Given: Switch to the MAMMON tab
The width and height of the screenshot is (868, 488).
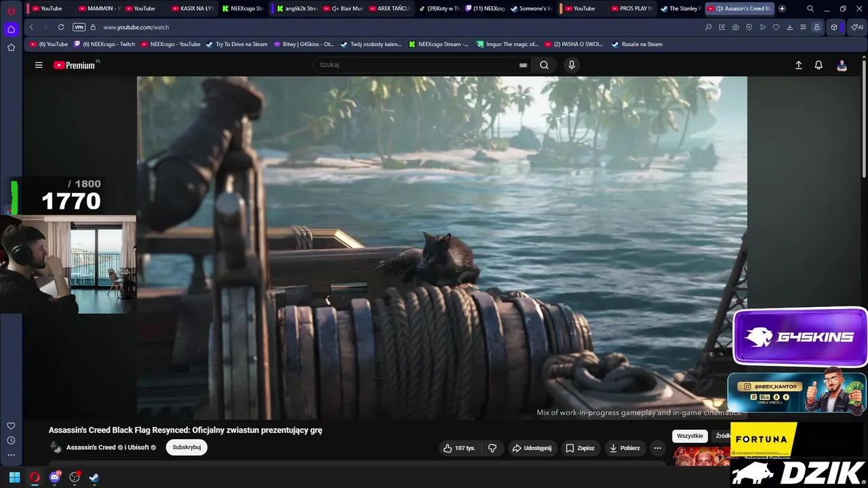Looking at the screenshot, I should pyautogui.click(x=99, y=9).
